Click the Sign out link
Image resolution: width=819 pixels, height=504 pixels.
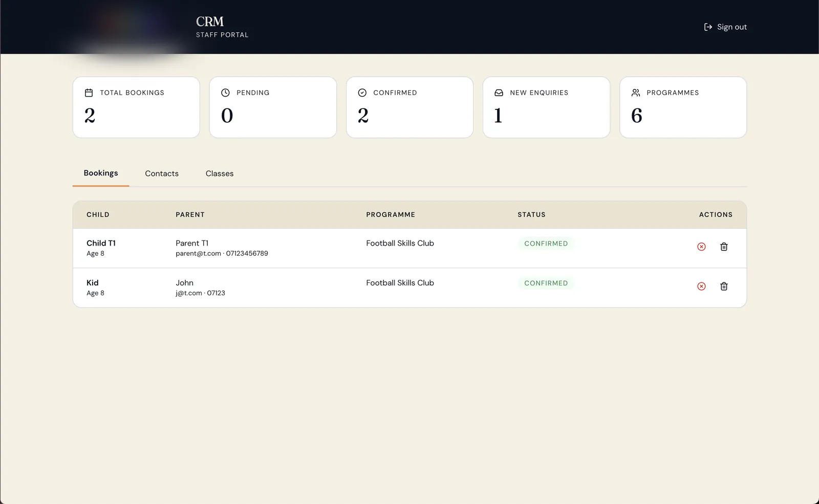725,27
